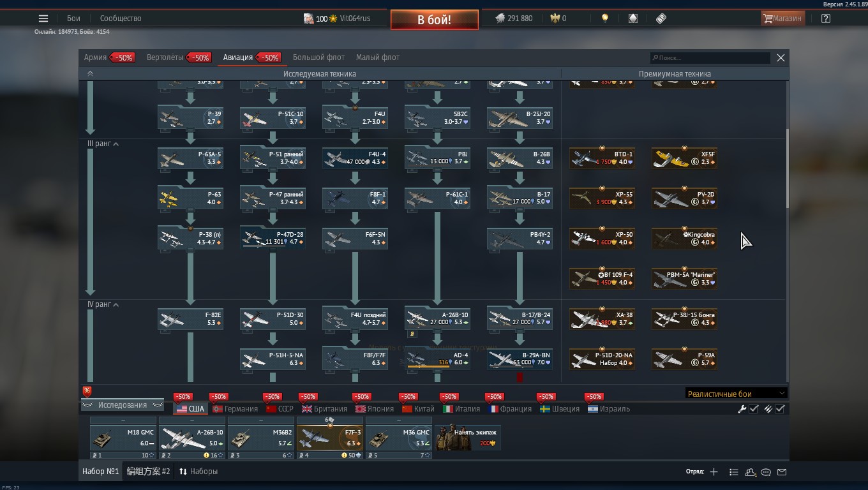Viewport: 868px width, 490px height.
Task: Open the Малый флот tab
Action: (378, 57)
